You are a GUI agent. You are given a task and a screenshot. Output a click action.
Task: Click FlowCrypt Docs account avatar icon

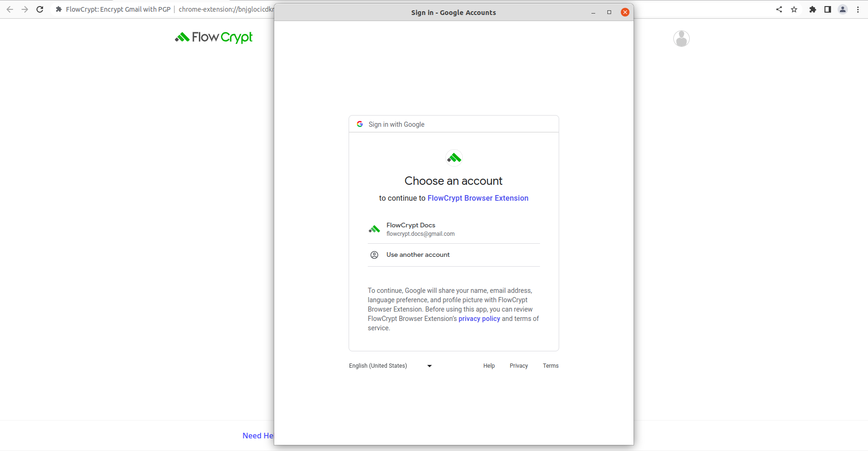pyautogui.click(x=374, y=229)
